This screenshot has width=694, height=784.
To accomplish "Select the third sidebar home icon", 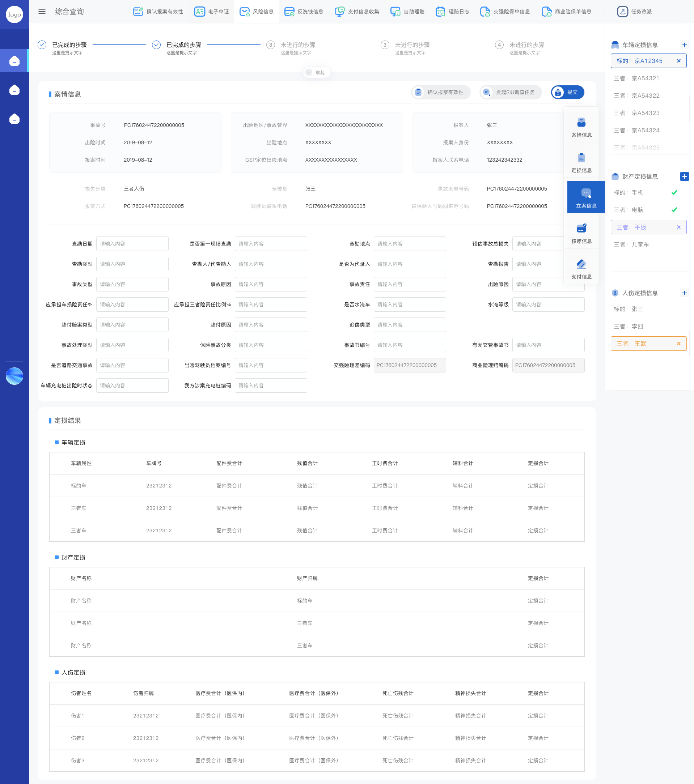I will point(14,119).
